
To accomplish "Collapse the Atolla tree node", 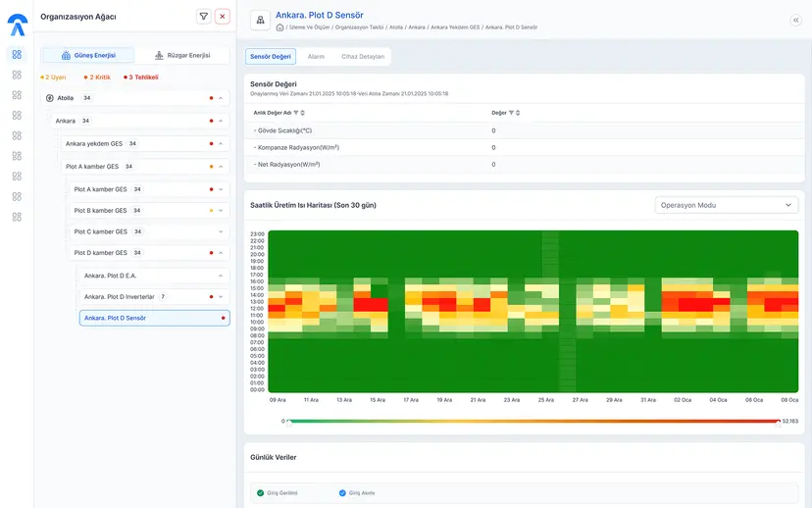I will tap(221, 98).
